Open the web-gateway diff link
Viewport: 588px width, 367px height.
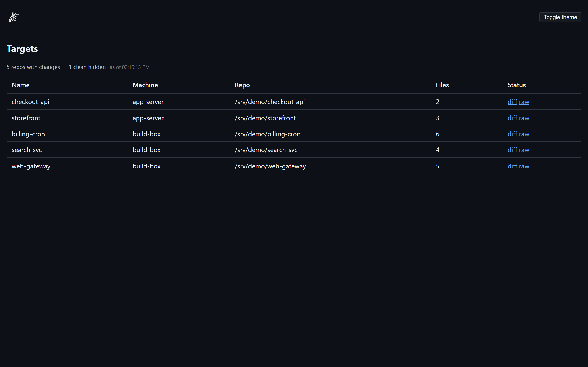[x=512, y=166]
